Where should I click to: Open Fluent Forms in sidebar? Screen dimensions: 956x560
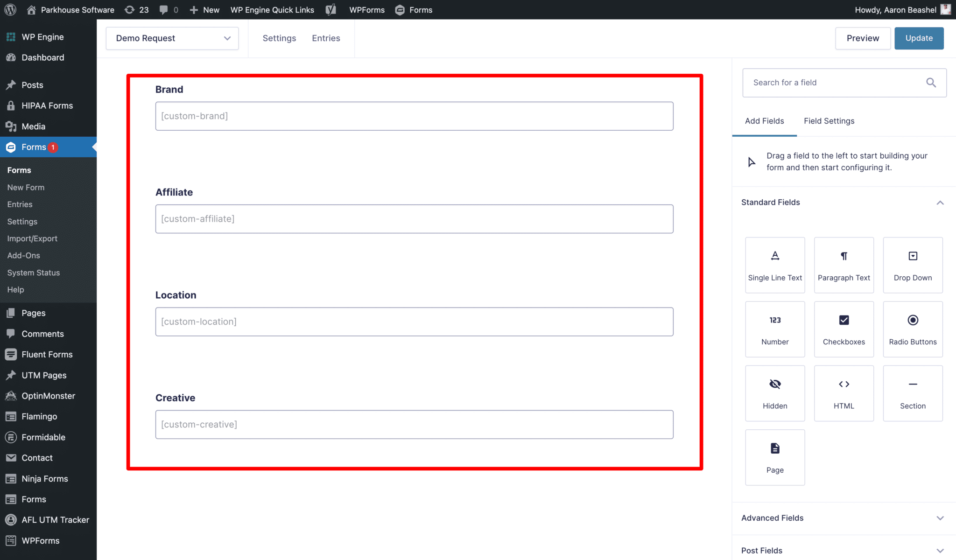coord(47,354)
